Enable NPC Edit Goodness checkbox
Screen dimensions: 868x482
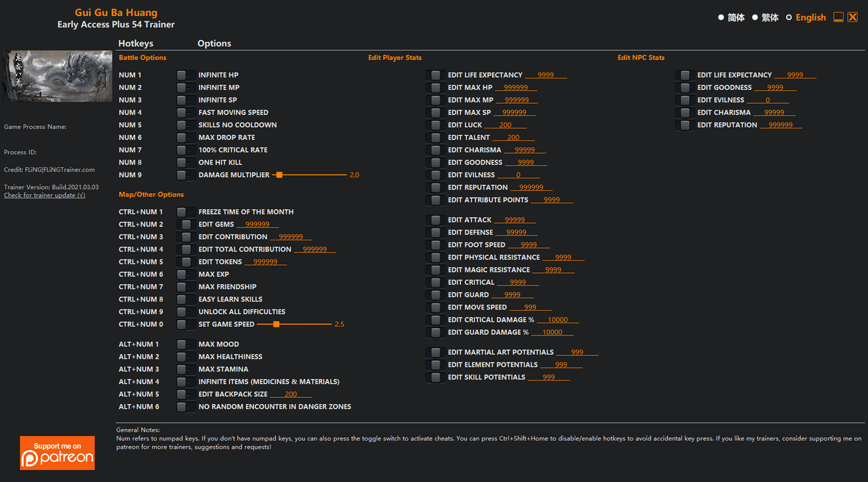coord(685,88)
